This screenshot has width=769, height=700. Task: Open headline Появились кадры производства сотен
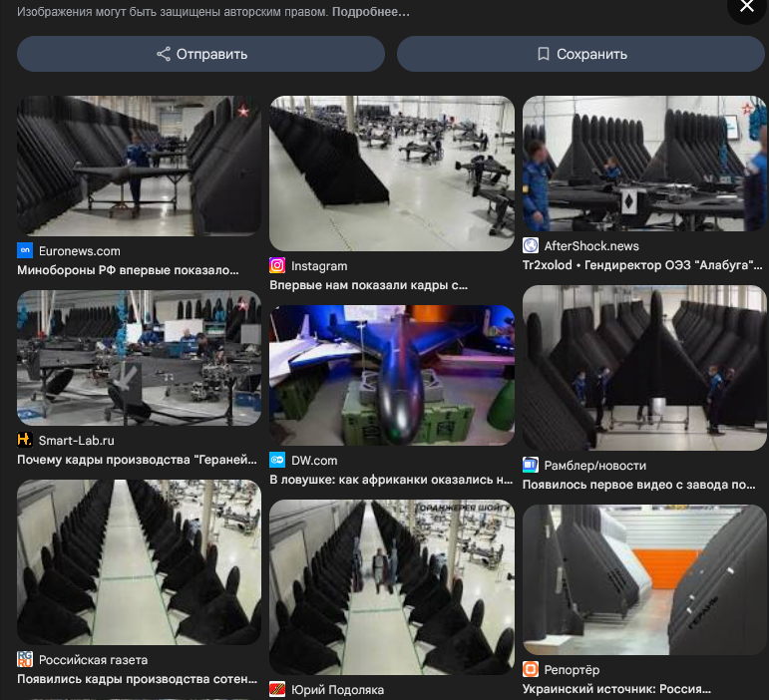(x=137, y=679)
